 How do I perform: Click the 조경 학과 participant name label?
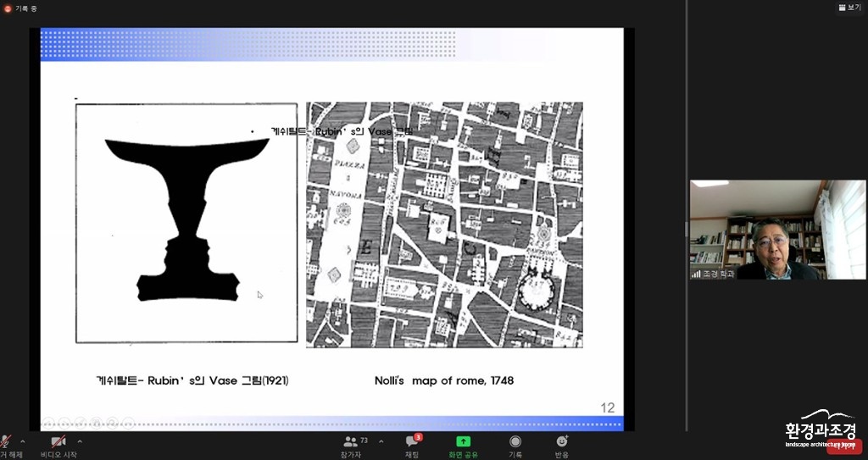(x=719, y=274)
